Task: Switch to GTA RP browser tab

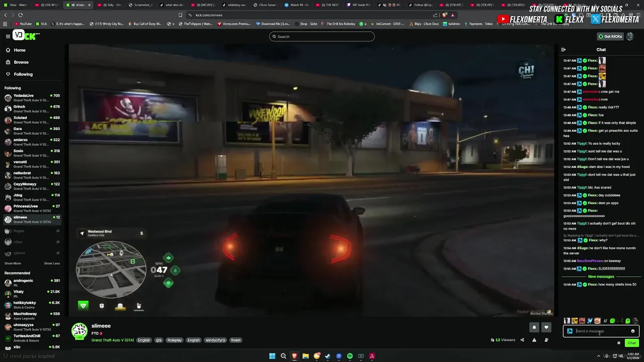Action: 48,5
